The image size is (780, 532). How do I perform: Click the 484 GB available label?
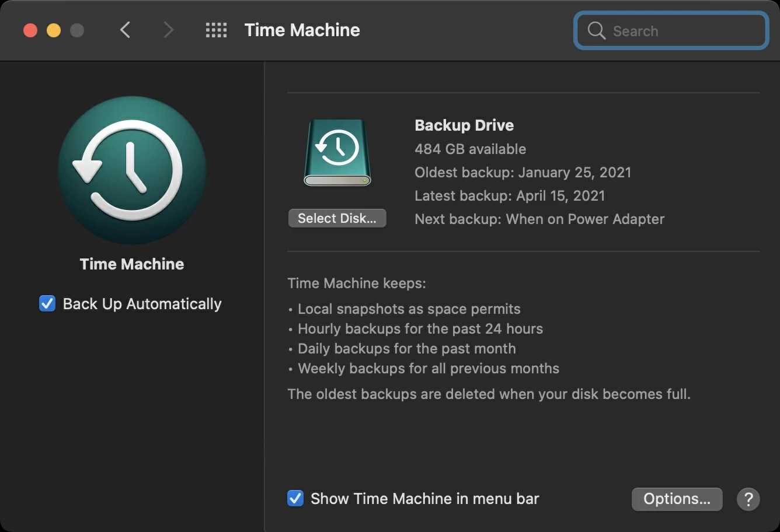pyautogui.click(x=470, y=149)
